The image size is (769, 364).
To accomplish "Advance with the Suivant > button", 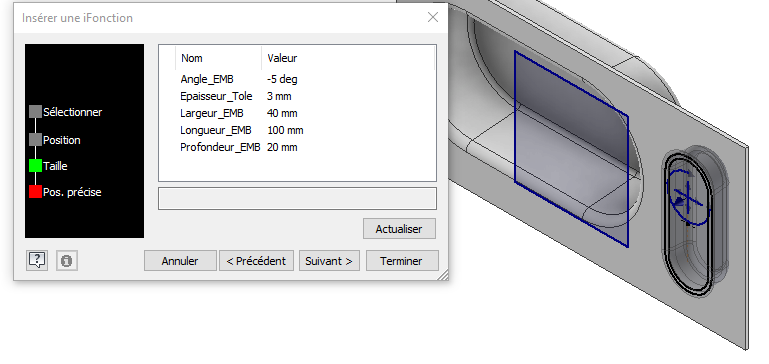I will (329, 261).
